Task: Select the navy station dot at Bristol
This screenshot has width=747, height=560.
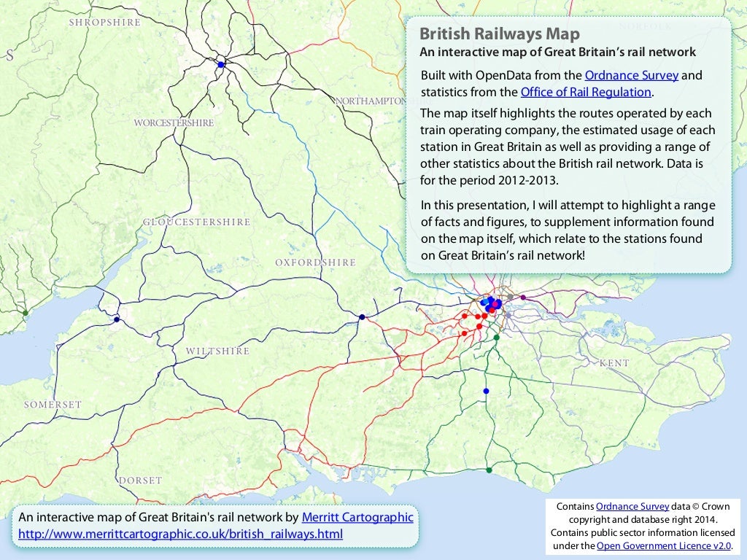Action: point(116,319)
